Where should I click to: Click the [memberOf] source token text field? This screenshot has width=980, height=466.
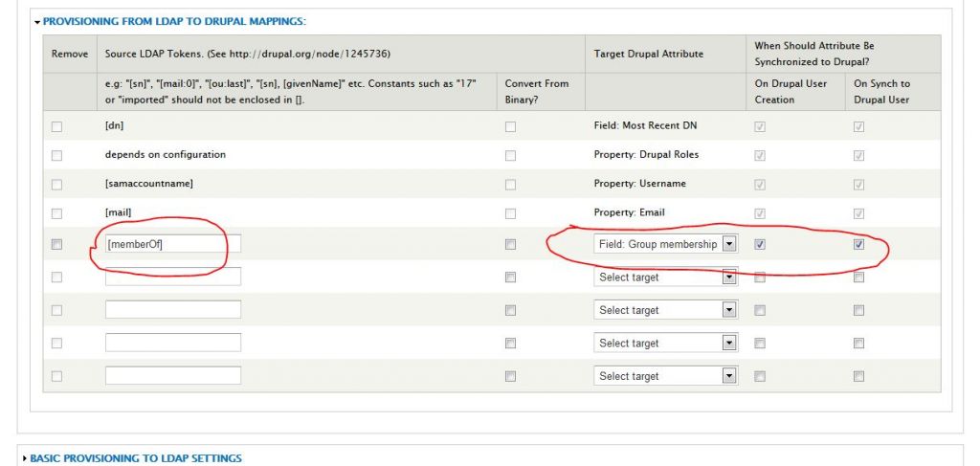coord(172,244)
